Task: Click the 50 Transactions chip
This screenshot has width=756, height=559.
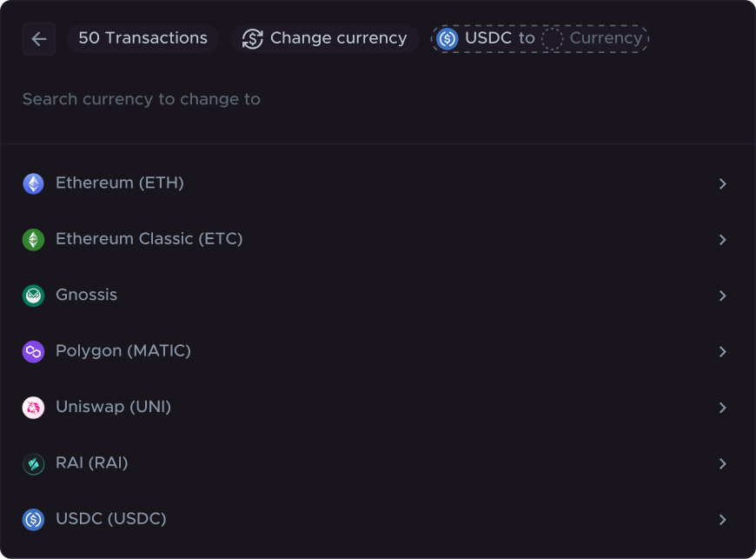Action: coord(143,38)
